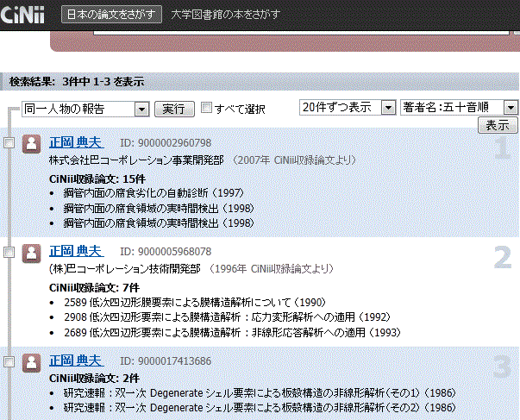Select text 鋼管内面の腐食劣化の自動診断 (1997)
The width and height of the screenshot is (520, 420).
coord(153,193)
